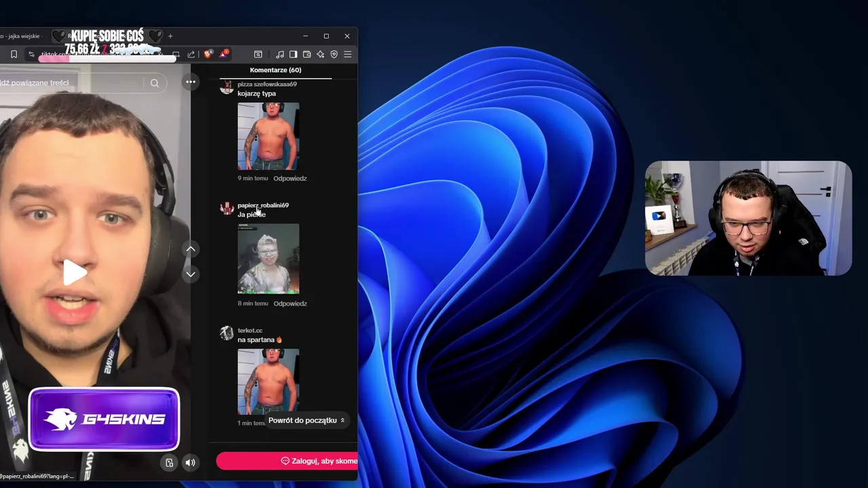Click 'kojarzę typa' comment text
868x488 pixels.
(x=256, y=94)
